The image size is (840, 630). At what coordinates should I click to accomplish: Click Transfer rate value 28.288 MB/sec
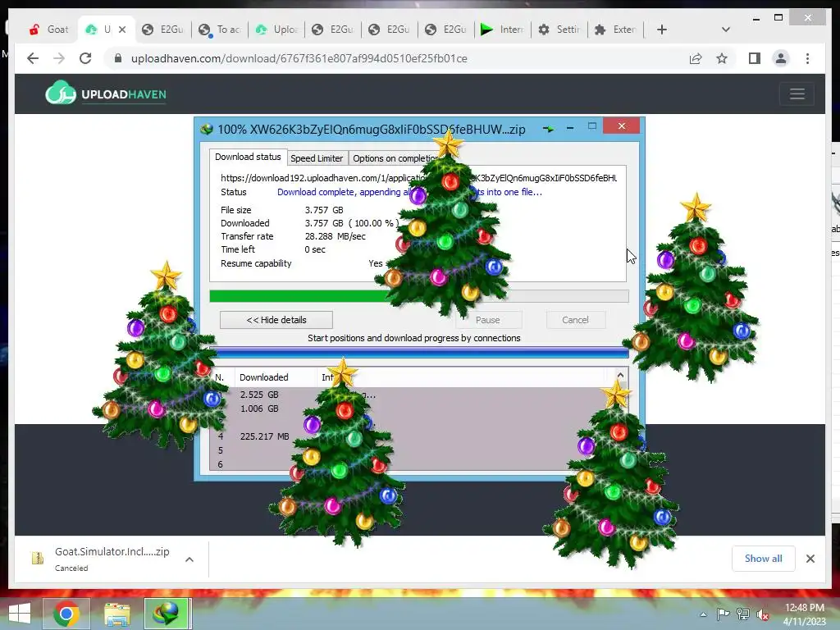336,236
